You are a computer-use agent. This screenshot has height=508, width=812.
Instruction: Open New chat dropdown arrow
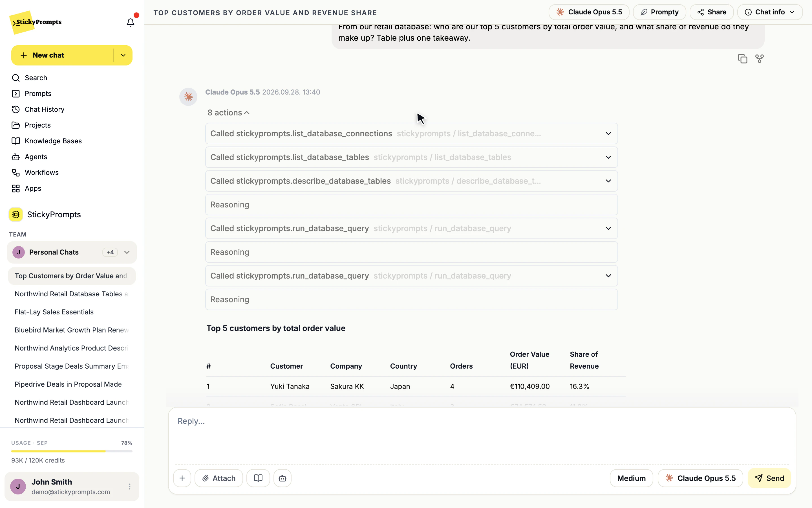[123, 55]
